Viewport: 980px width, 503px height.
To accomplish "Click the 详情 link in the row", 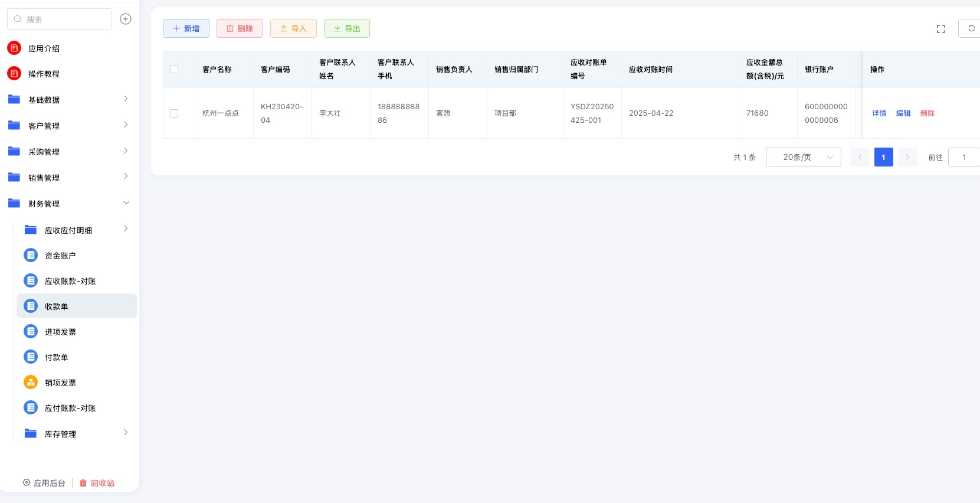I will pos(879,113).
